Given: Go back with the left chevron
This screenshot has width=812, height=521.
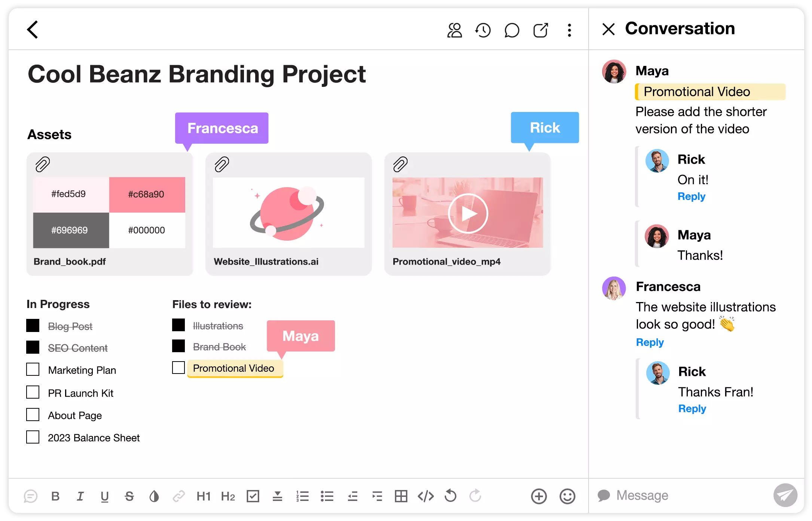Looking at the screenshot, I should (x=33, y=30).
